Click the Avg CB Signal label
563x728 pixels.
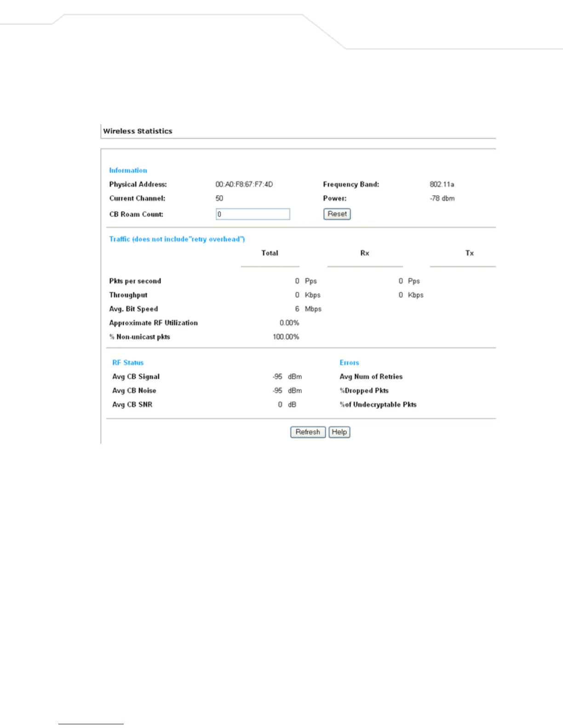click(x=136, y=377)
